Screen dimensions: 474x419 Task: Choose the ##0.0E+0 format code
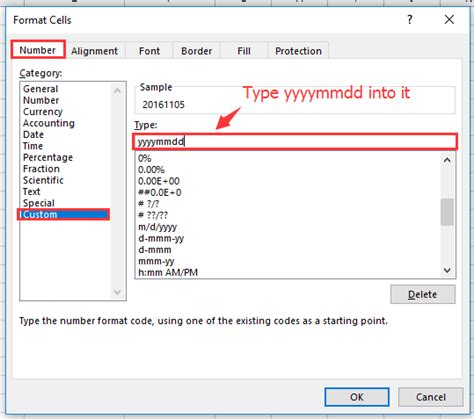[160, 192]
